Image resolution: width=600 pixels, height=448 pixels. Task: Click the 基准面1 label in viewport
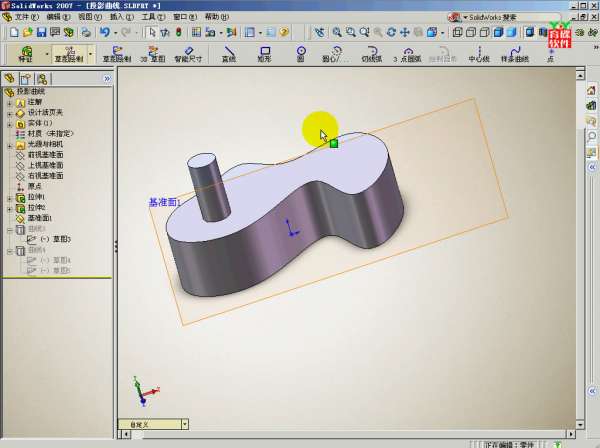164,202
